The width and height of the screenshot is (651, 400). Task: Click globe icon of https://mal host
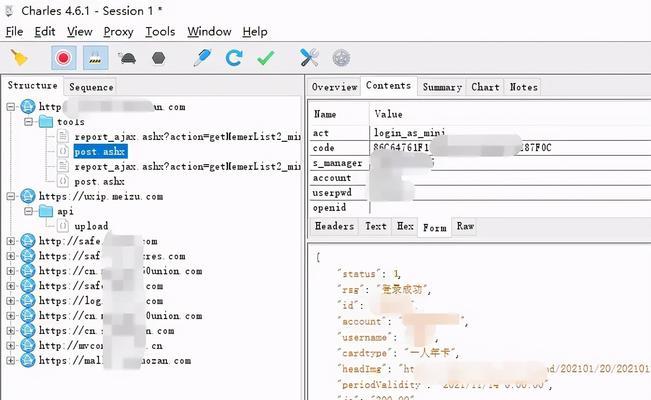(28, 361)
